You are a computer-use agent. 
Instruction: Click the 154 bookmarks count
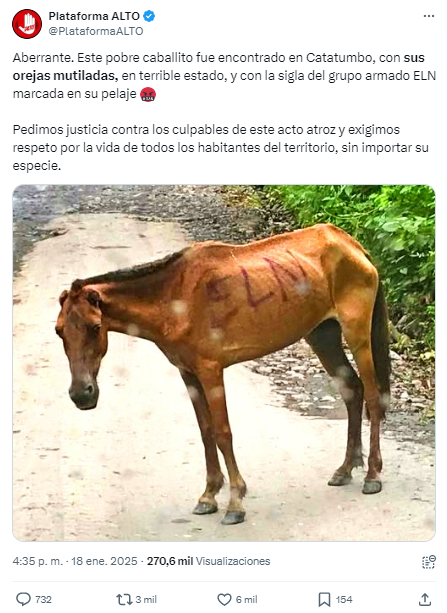click(x=344, y=599)
